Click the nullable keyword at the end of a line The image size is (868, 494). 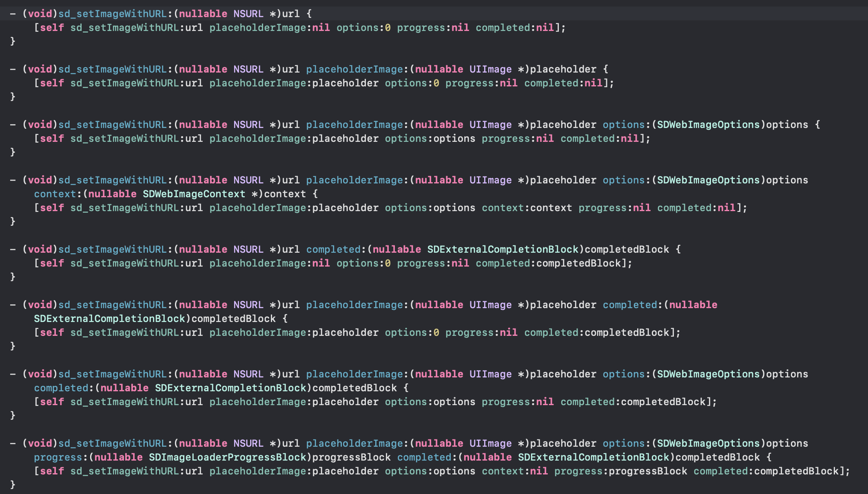pyautogui.click(x=693, y=305)
